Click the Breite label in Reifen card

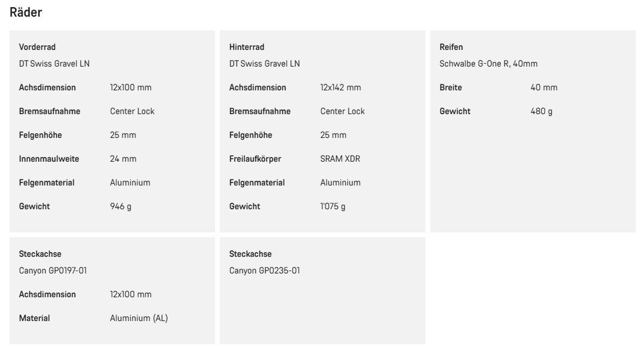[x=450, y=87]
